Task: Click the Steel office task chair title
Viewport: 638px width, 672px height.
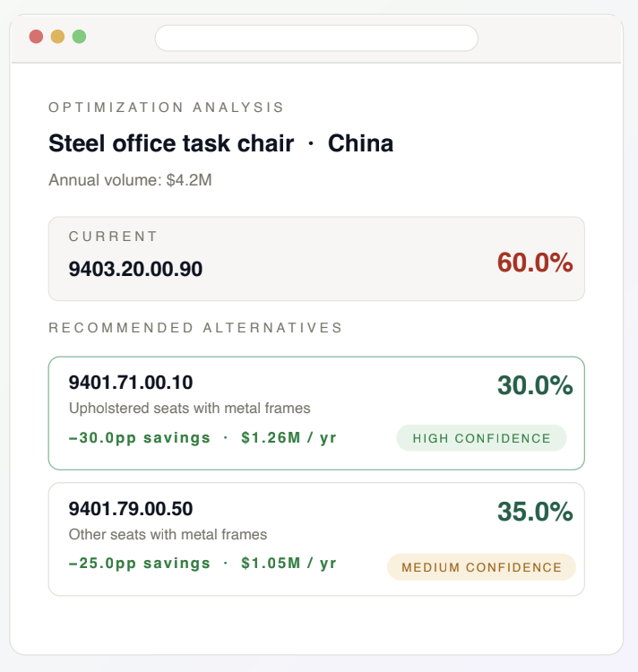Action: [x=171, y=143]
